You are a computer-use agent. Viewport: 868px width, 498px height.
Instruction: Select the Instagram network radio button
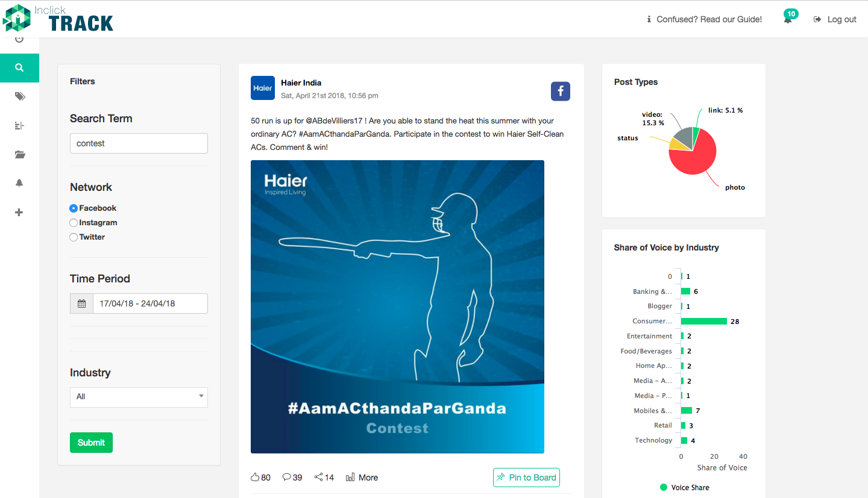[74, 223]
